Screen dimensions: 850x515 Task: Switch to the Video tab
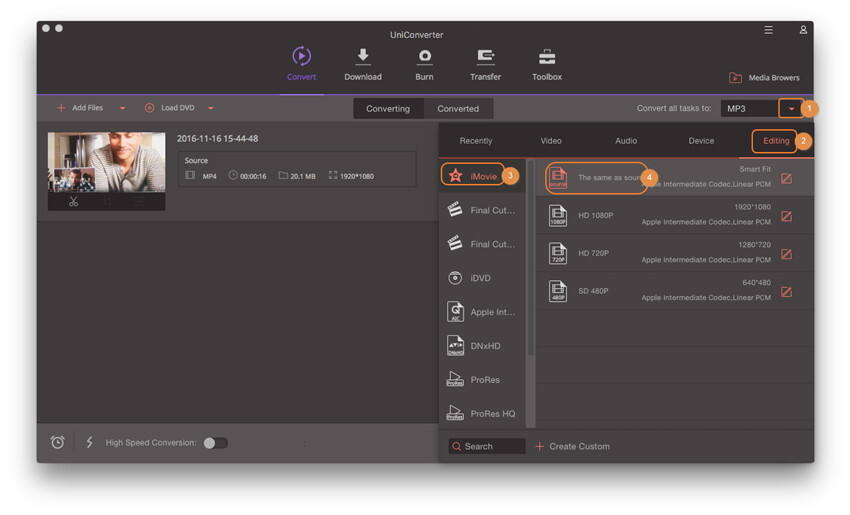(x=551, y=141)
